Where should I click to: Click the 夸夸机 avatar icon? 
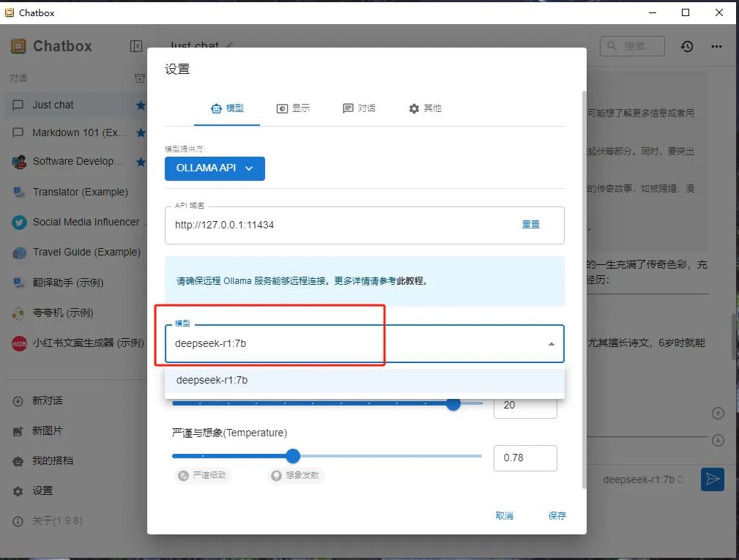click(18, 313)
